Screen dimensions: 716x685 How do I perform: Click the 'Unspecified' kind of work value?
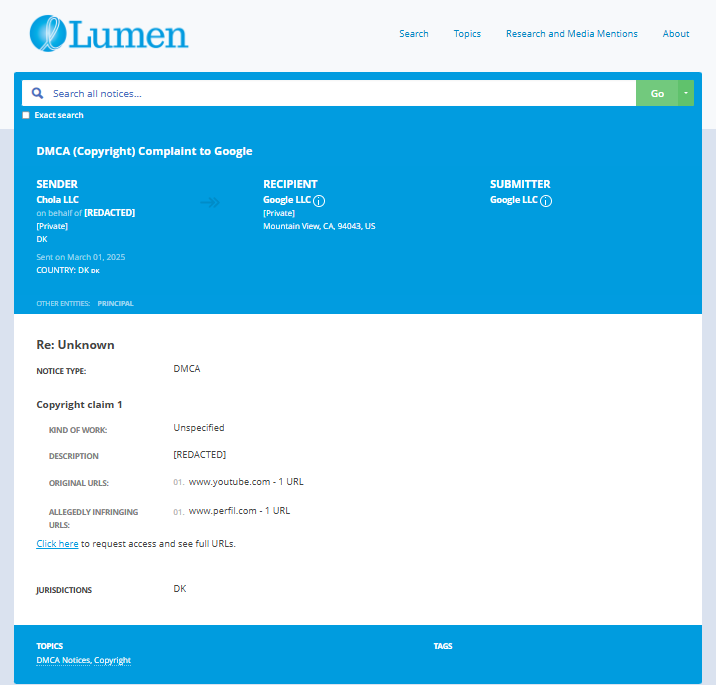[199, 428]
